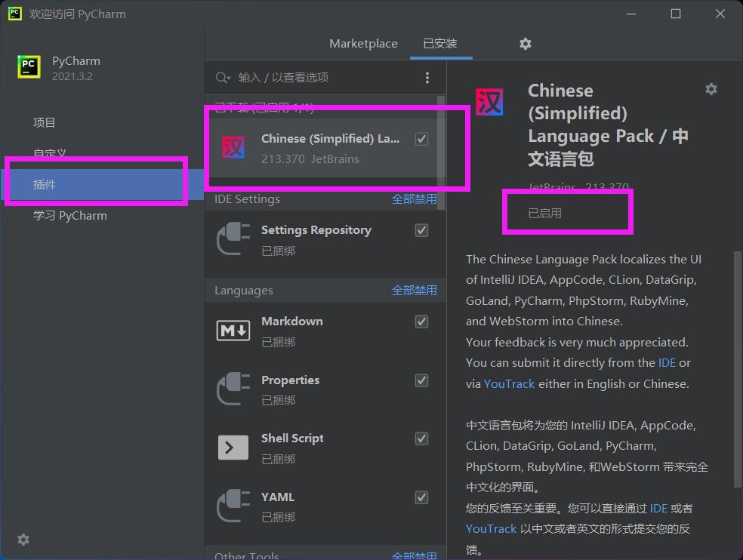Open the gear menu for Chinese Language Pack details
This screenshot has height=560, width=743.
coord(711,89)
